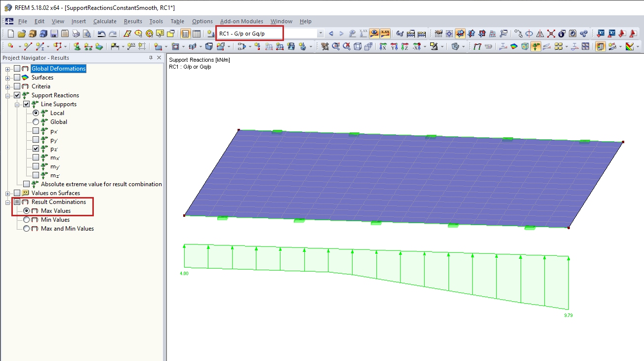Collapse the Support Reactions tree node
The height and width of the screenshot is (361, 644).
[8, 95]
